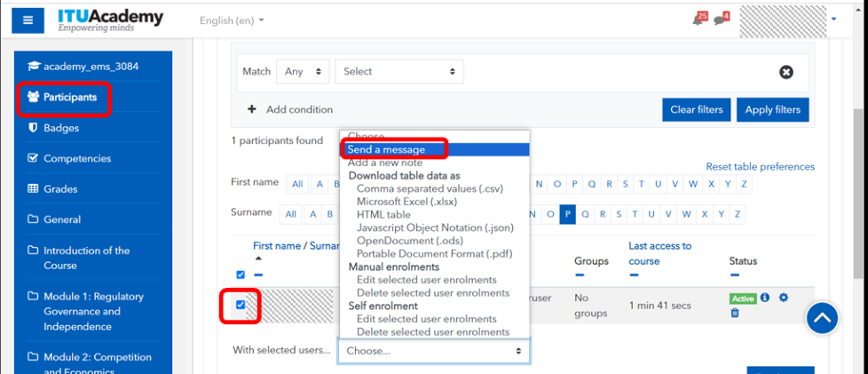868x374 pixels.
Task: Click the Apply filters button
Action: (x=772, y=110)
